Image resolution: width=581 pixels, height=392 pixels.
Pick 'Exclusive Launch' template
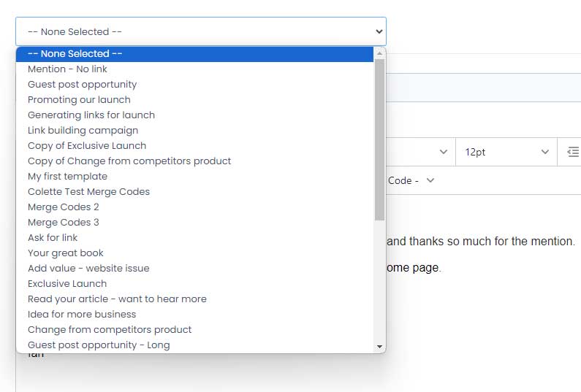(x=195, y=283)
